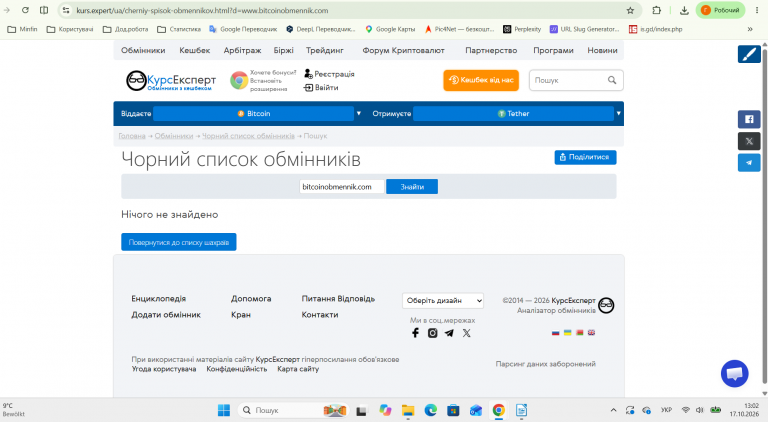Open the Партнерство menu item
Screen dimensions: 768x422
tap(491, 50)
